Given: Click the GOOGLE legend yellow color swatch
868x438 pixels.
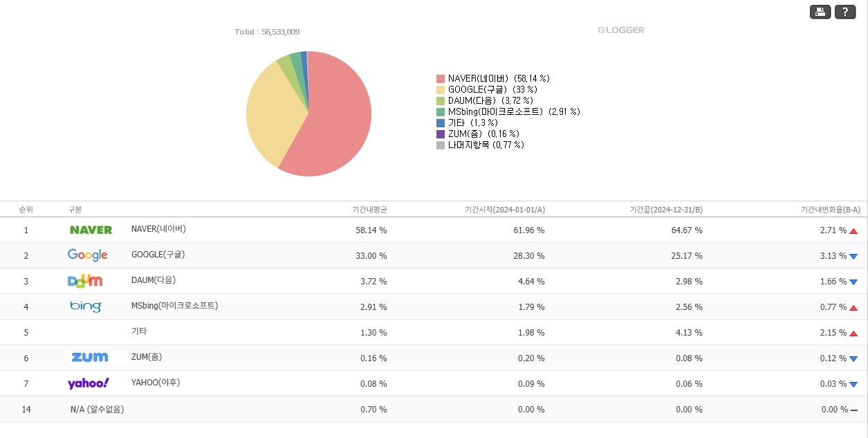Looking at the screenshot, I should pos(441,90).
